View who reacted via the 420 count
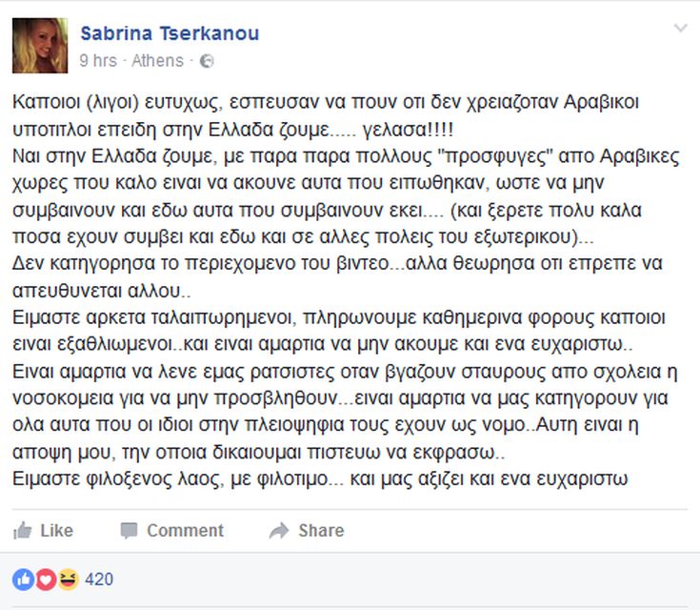The image size is (700, 610). pos(99,579)
